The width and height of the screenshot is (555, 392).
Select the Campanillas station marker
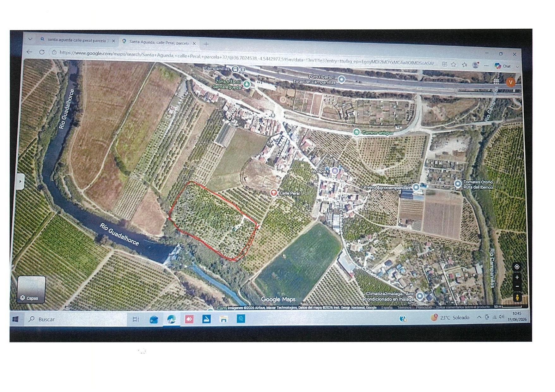click(235, 69)
